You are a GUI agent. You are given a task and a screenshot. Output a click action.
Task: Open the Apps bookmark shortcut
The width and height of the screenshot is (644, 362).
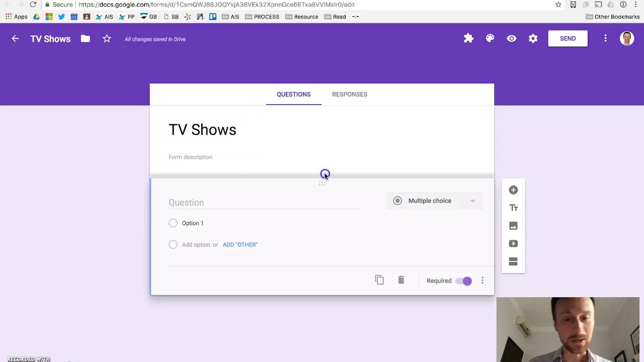(x=17, y=17)
